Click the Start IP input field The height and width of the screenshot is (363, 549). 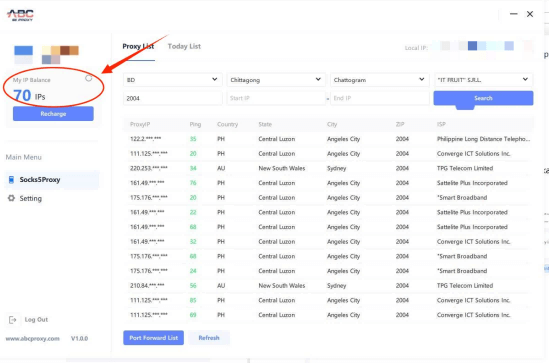tap(276, 98)
